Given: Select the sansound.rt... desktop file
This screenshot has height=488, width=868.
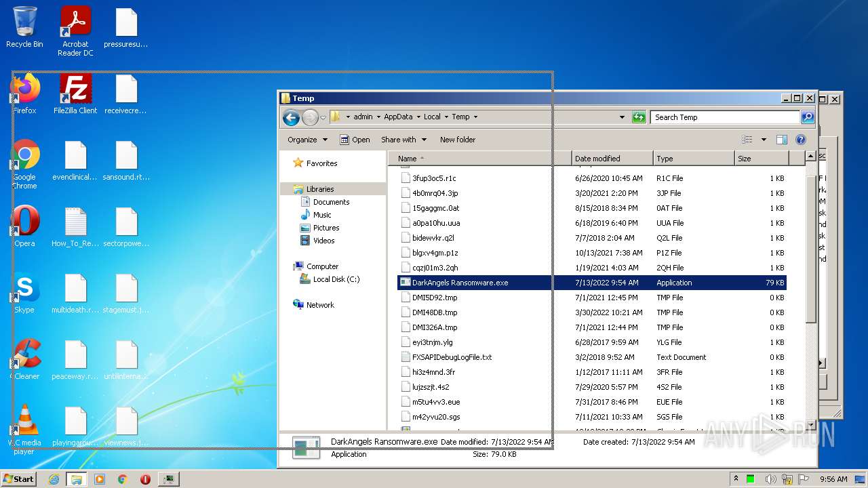Looking at the screenshot, I should [x=126, y=160].
